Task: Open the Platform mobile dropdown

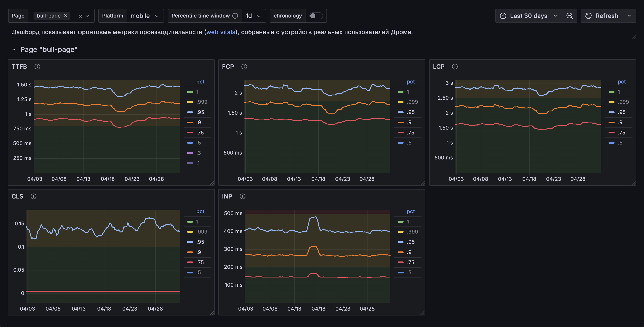Action: 145,16
